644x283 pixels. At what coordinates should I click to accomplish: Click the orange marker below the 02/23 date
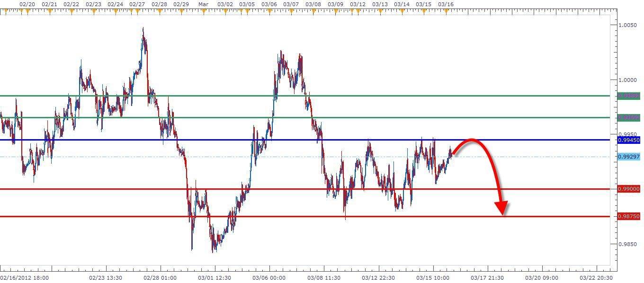[x=93, y=11]
